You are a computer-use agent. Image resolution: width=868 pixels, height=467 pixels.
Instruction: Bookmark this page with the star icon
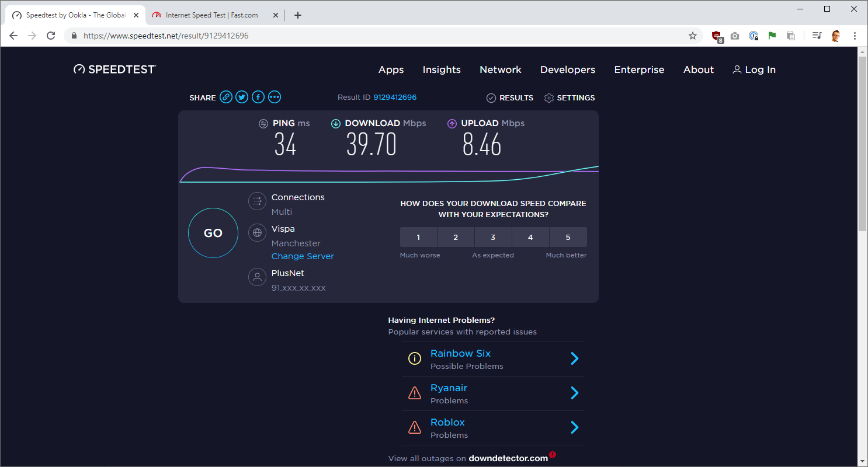(x=693, y=36)
